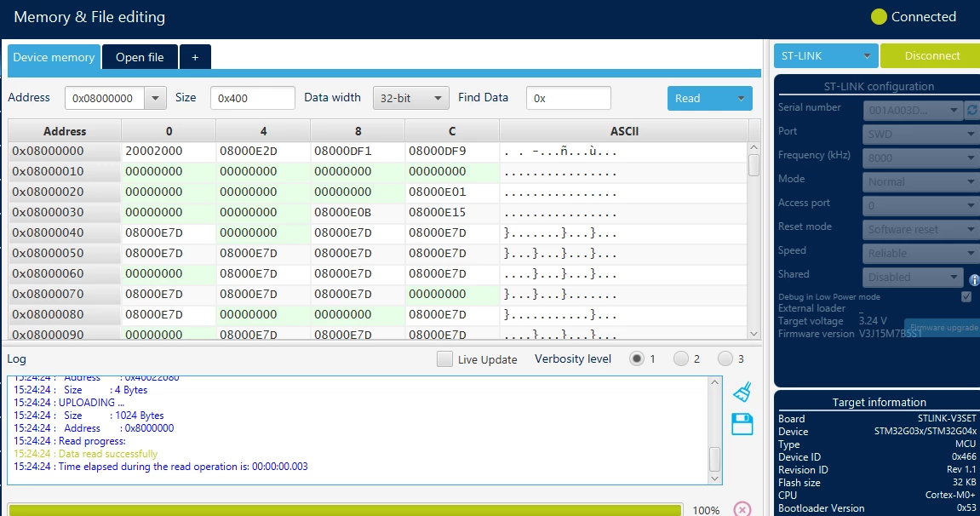Image resolution: width=980 pixels, height=516 pixels.
Task: Select verbosity level 3
Action: coord(725,358)
